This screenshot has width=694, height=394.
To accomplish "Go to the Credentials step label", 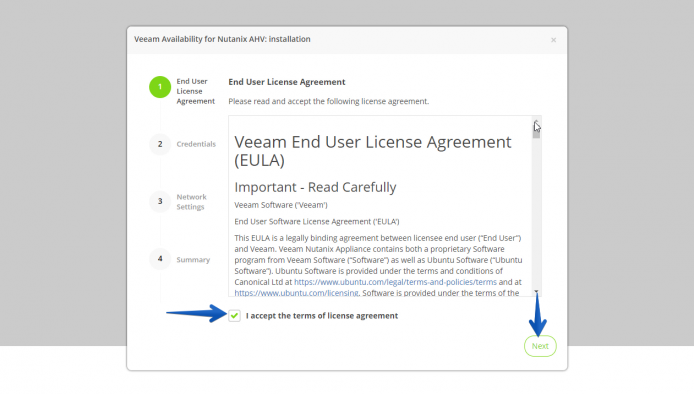I will tap(196, 144).
